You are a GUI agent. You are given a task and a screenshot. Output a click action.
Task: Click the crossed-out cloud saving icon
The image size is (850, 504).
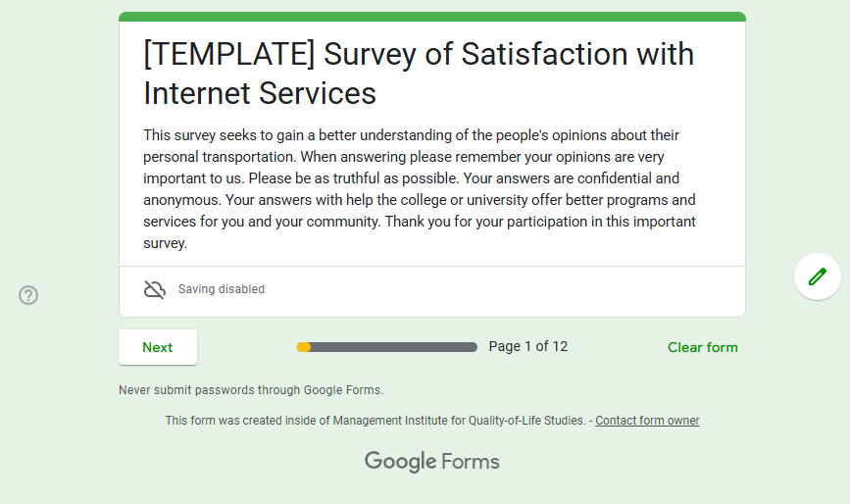pyautogui.click(x=155, y=289)
